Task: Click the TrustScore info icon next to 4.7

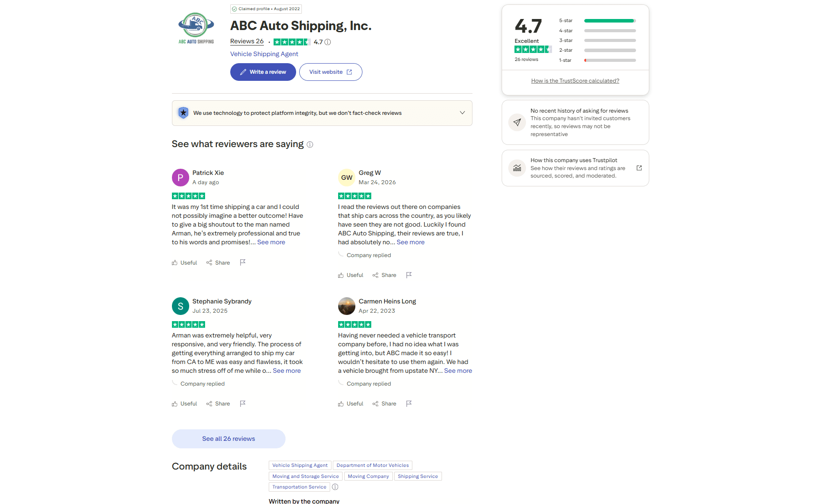Action: [328, 42]
